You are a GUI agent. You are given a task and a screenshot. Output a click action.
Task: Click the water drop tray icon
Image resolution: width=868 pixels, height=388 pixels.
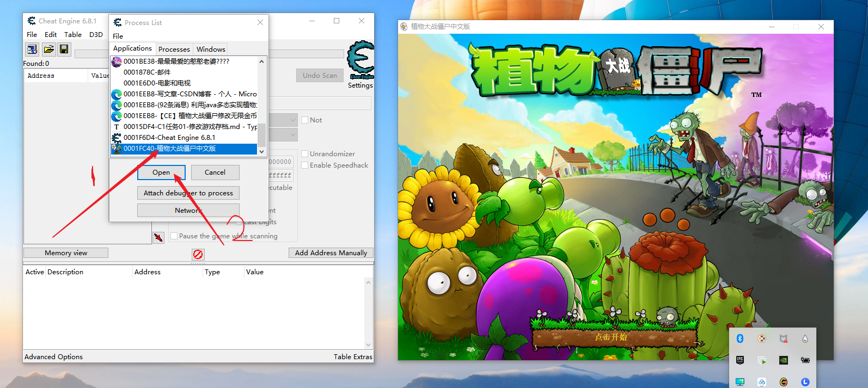pos(805,338)
